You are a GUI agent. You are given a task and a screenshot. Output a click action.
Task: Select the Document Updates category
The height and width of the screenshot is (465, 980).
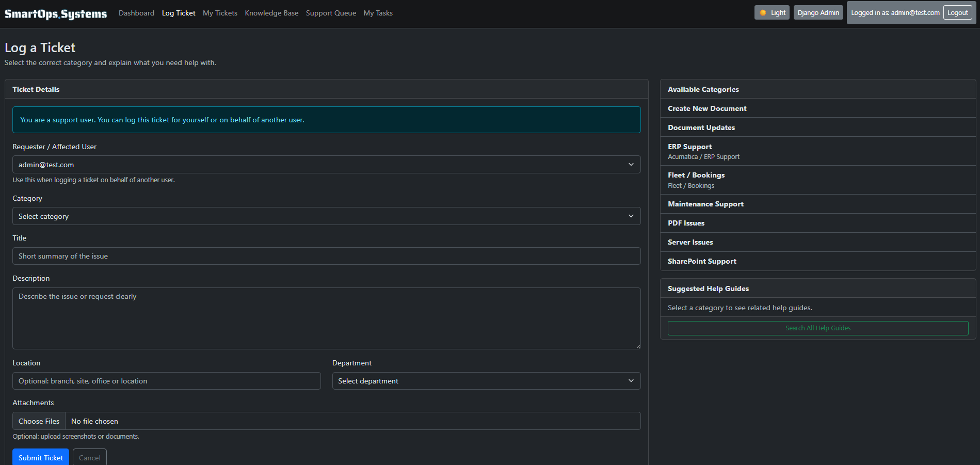point(818,127)
